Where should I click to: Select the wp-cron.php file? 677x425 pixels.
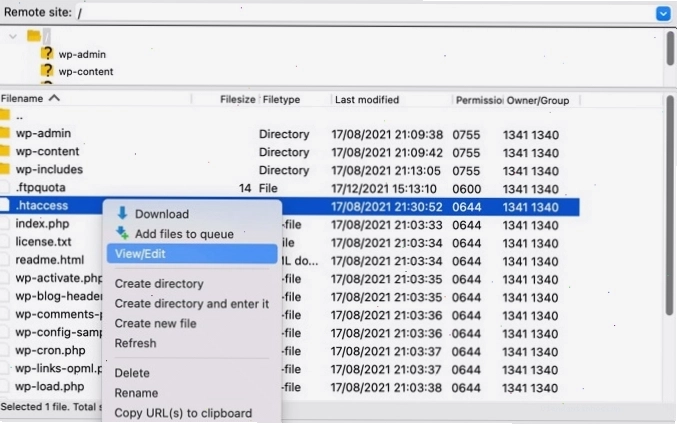click(51, 350)
